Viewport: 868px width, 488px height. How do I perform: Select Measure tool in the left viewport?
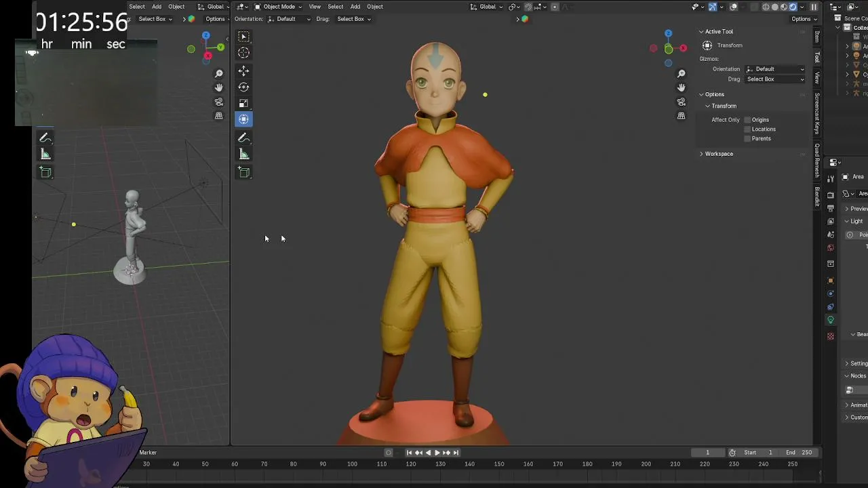click(45, 155)
